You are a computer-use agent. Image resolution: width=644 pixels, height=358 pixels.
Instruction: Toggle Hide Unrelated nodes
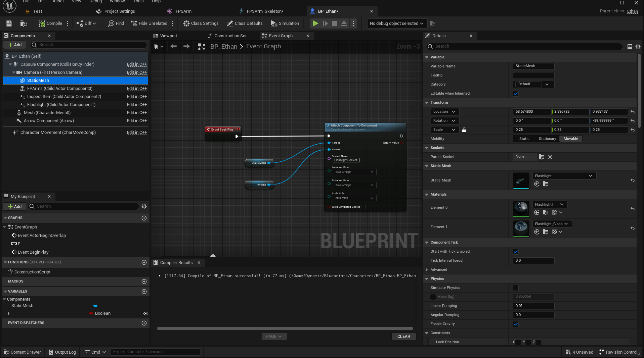click(x=149, y=23)
